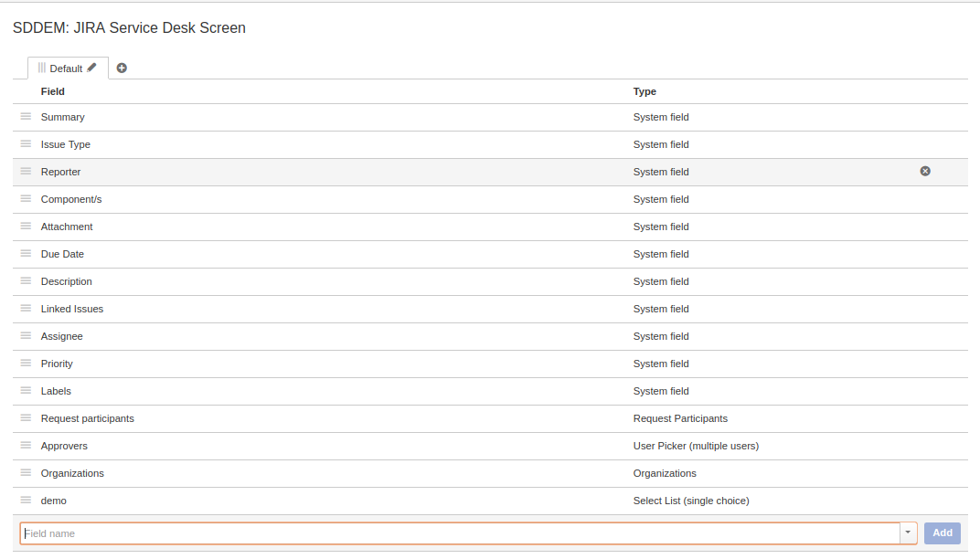Click the drag handle for the demo field
The image size is (980, 559).
(26, 500)
